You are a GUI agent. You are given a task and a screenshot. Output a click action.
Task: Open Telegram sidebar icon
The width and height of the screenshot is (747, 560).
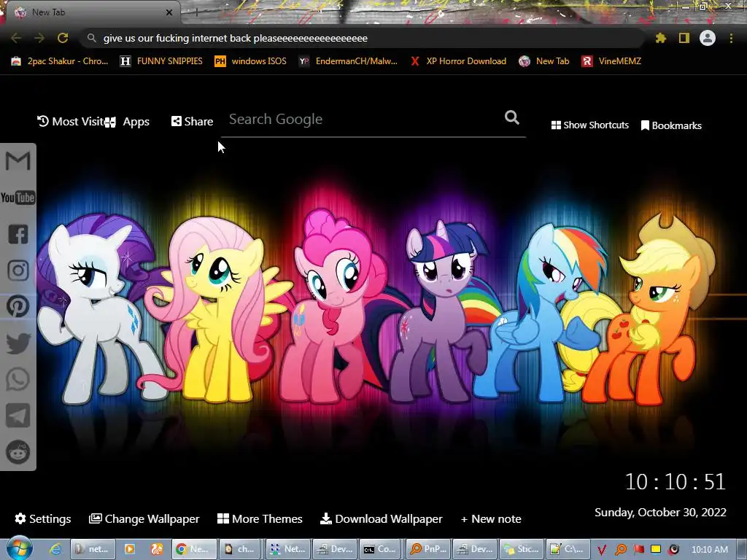(18, 416)
